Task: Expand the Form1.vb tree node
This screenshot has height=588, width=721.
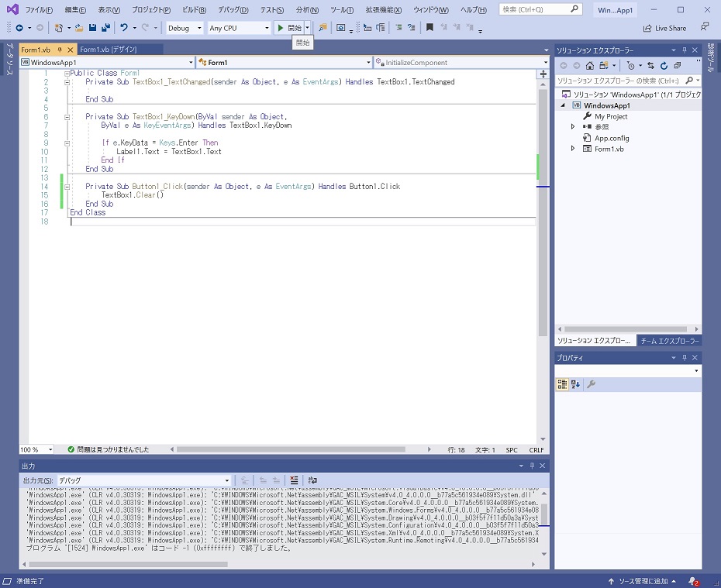Action: pos(573,149)
